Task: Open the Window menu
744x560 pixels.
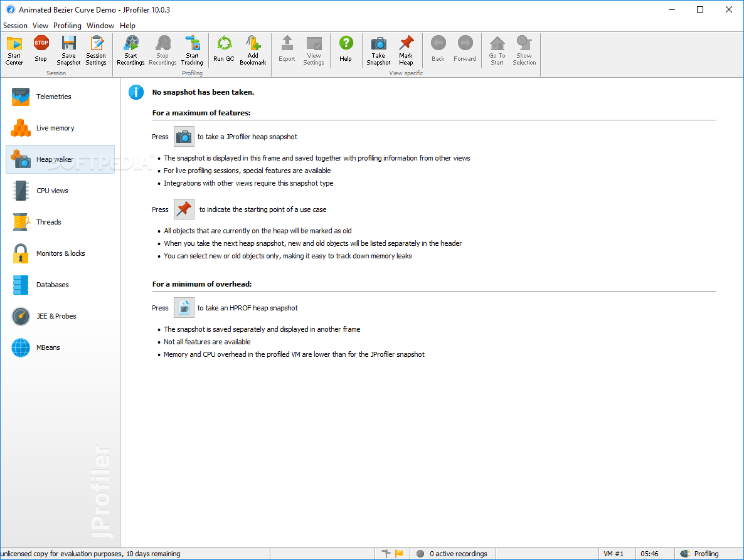Action: coord(100,26)
